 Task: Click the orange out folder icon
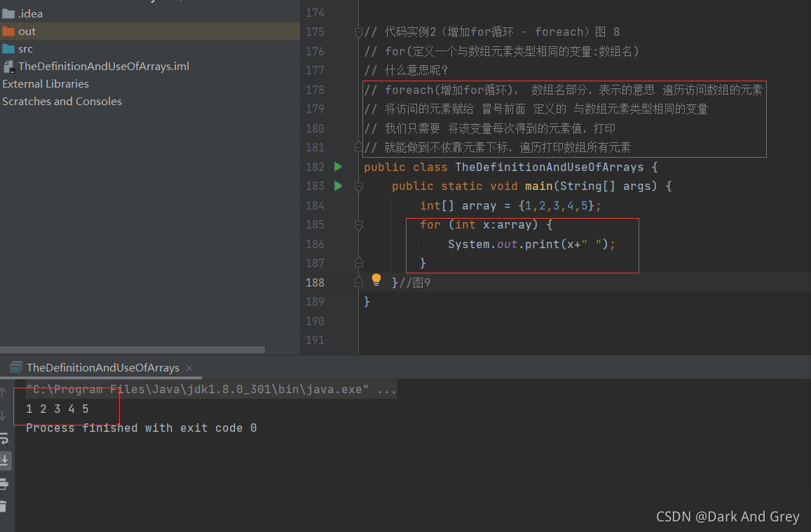coord(8,31)
